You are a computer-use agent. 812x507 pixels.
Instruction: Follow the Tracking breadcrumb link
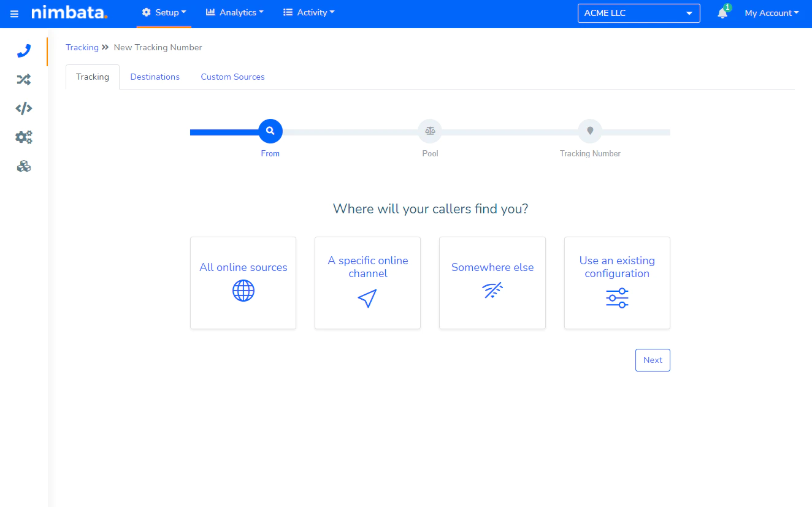pos(82,47)
